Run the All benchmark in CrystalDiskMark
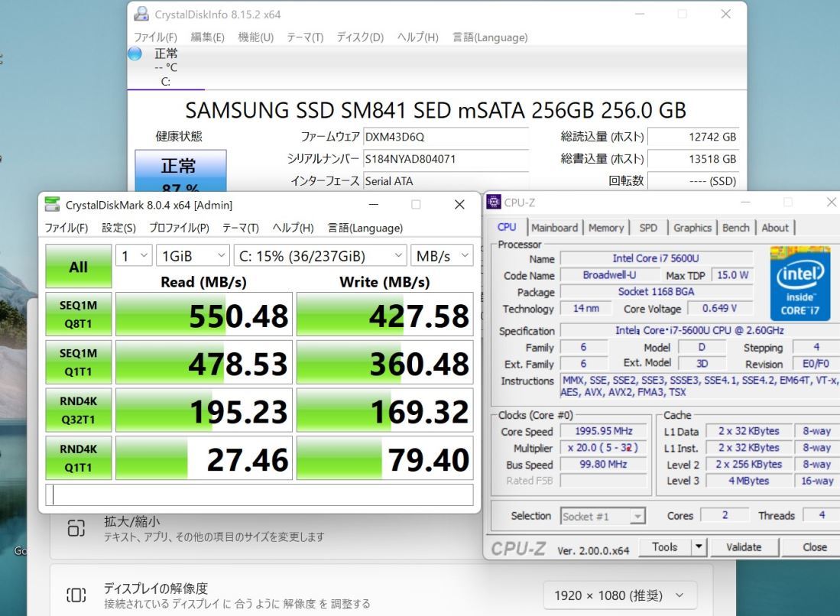 click(78, 266)
